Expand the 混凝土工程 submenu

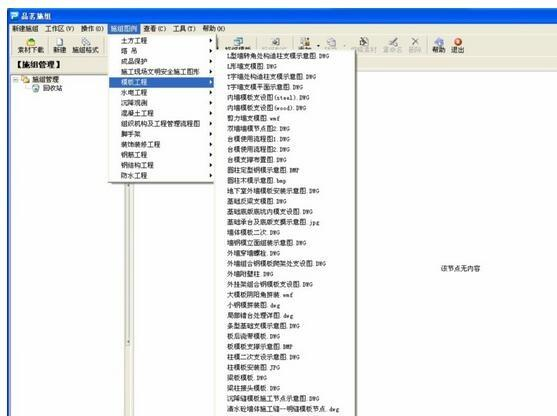click(161, 113)
